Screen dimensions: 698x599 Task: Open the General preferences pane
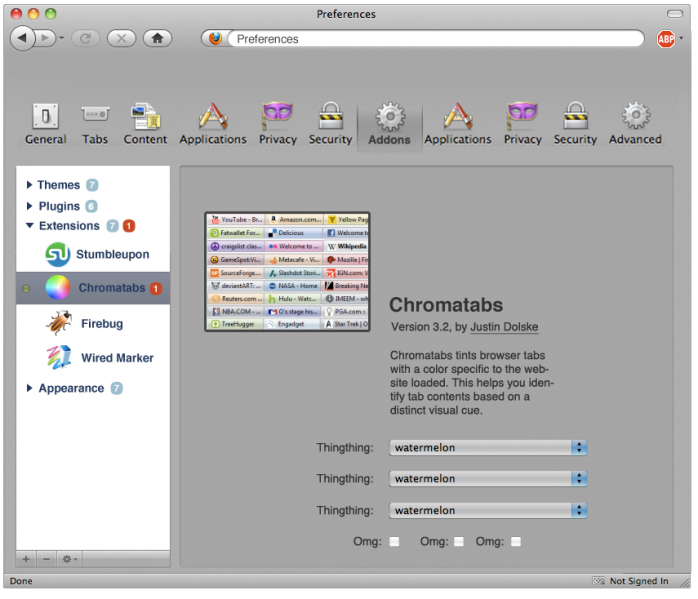[45, 124]
